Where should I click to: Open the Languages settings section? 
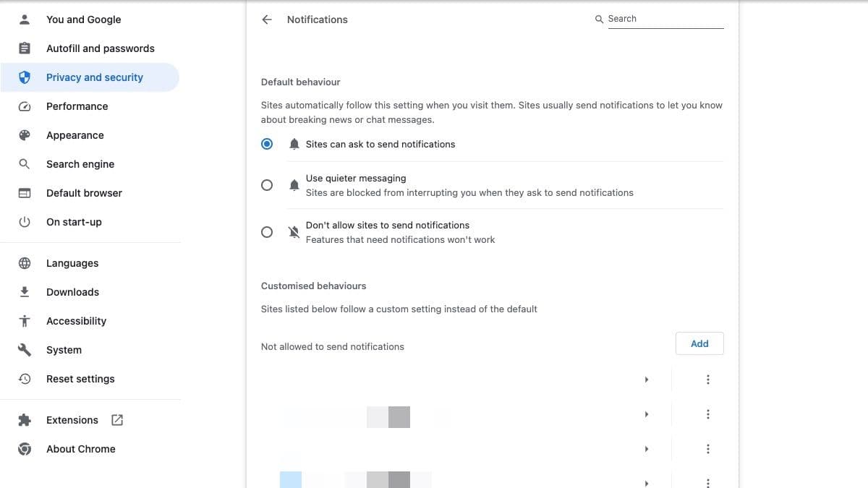[72, 263]
